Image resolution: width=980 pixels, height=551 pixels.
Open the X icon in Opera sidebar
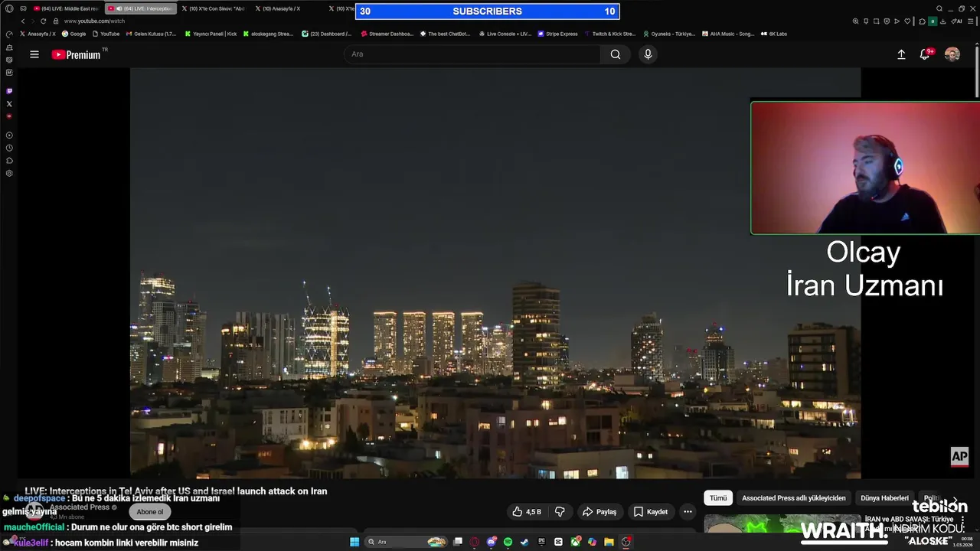click(9, 103)
